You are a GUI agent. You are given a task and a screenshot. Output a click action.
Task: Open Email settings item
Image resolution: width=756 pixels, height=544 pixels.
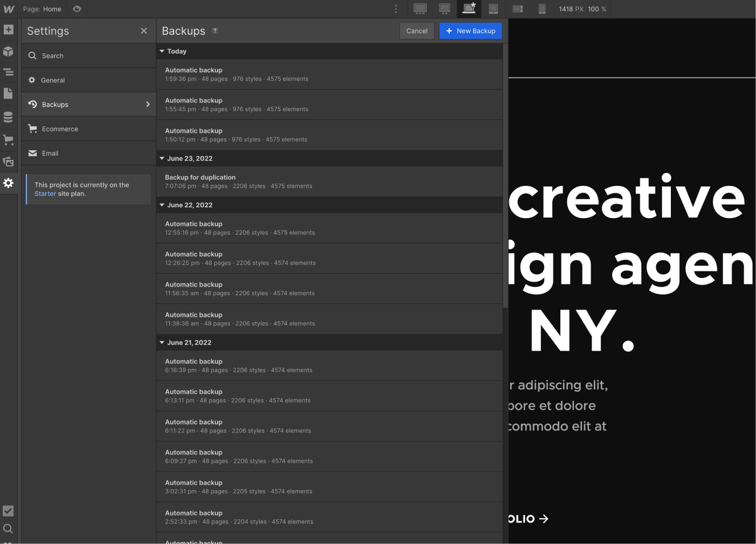[x=89, y=153]
